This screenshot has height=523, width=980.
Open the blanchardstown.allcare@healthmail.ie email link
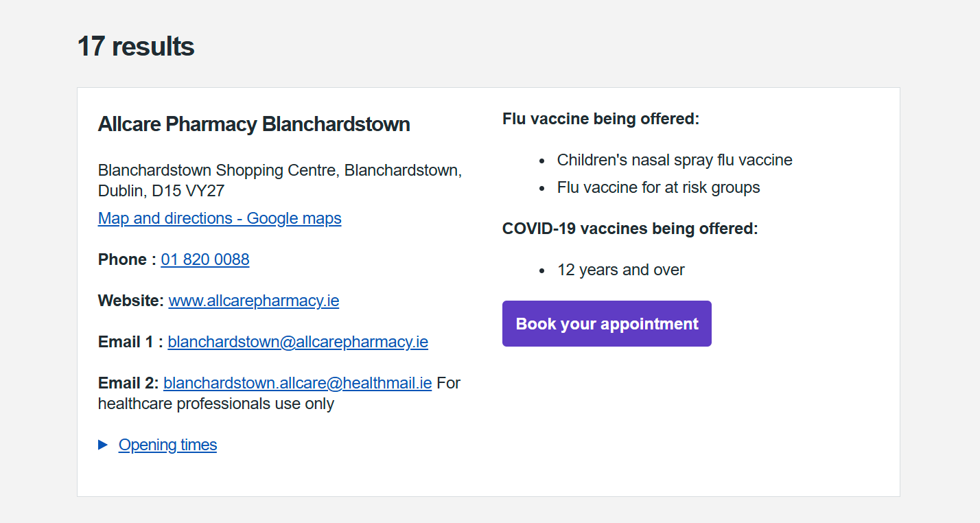point(298,383)
